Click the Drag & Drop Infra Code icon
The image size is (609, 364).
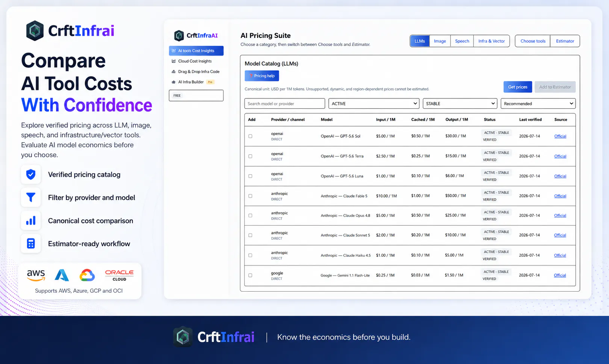(x=174, y=72)
